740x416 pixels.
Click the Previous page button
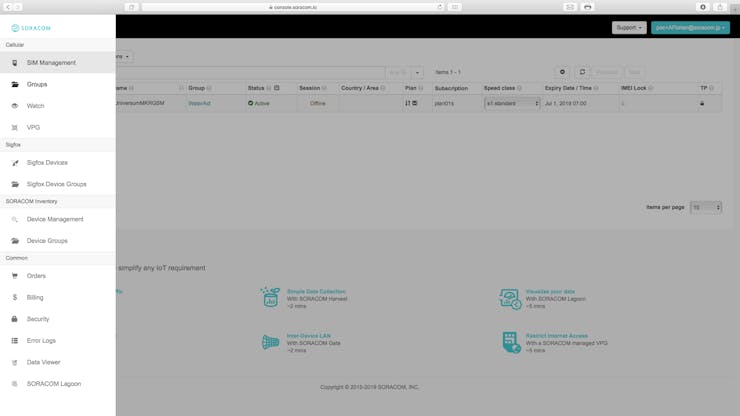pos(607,72)
